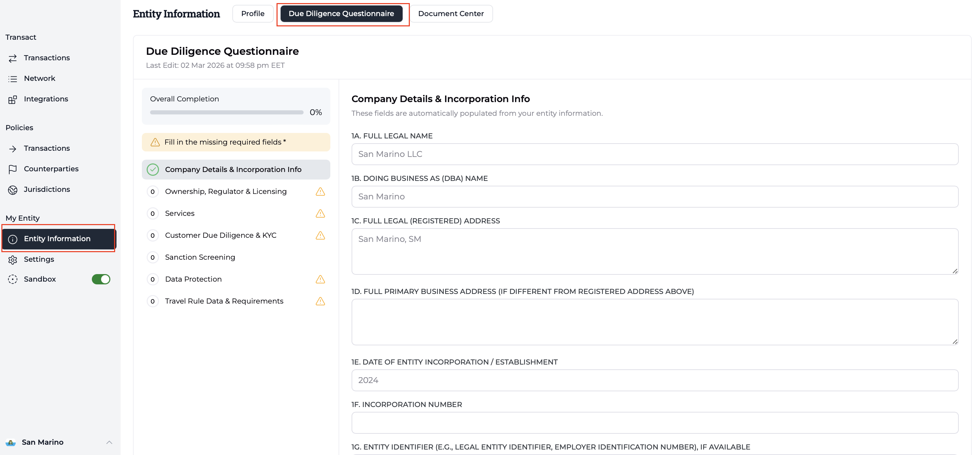The height and width of the screenshot is (455, 980).
Task: Click the DBA Name input field
Action: click(x=654, y=197)
